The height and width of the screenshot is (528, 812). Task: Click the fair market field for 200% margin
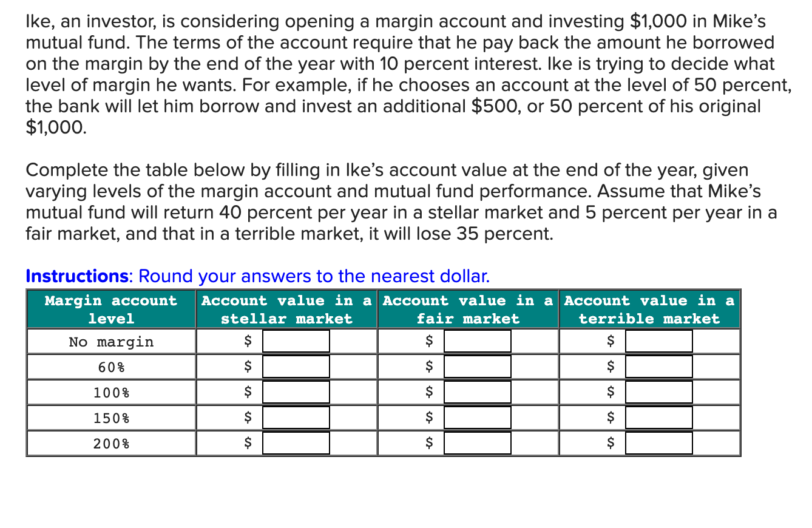(x=478, y=443)
